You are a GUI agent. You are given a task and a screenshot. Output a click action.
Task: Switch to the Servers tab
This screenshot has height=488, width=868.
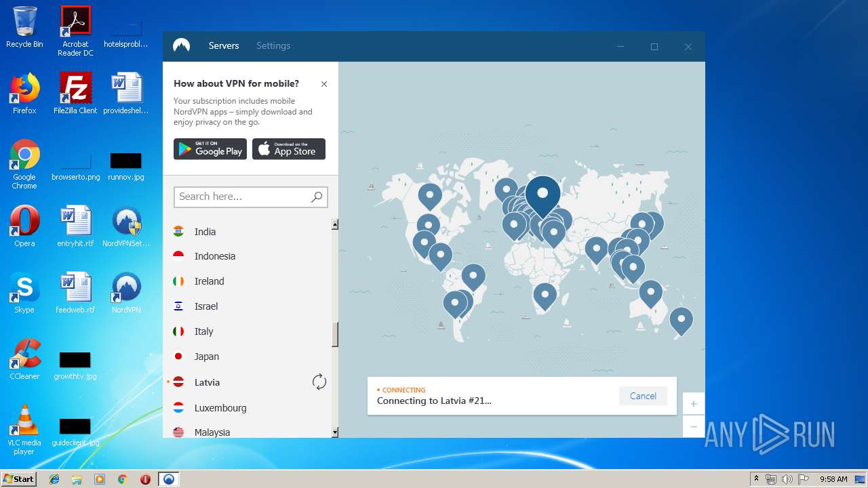(224, 45)
